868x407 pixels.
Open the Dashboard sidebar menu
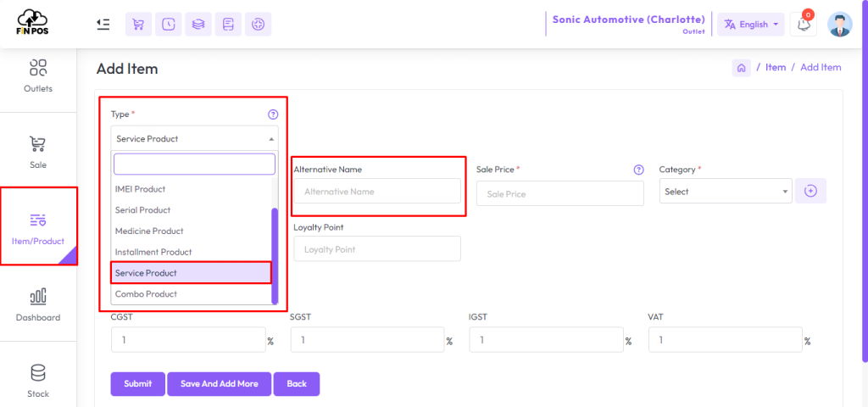click(x=37, y=304)
